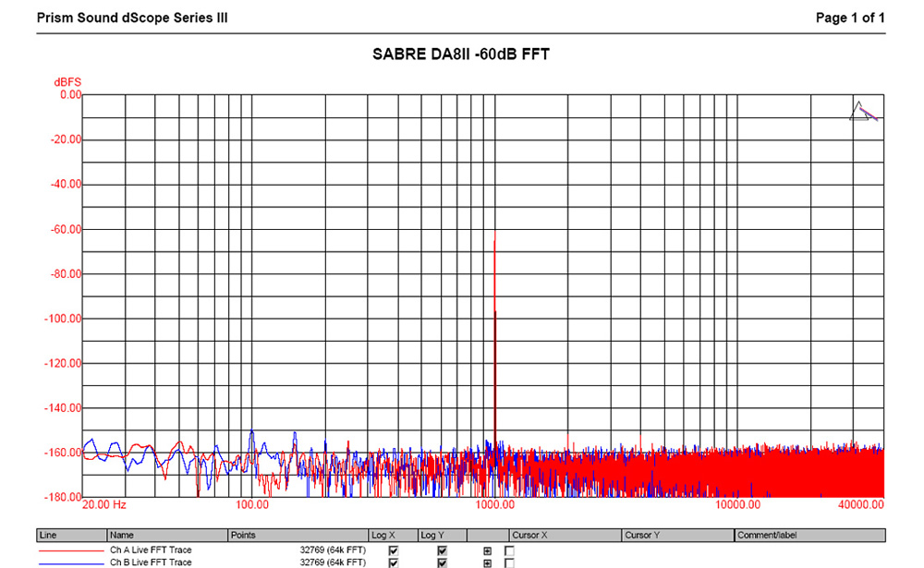Click the 100.00 X-axis label
Image resolution: width=924 pixels, height=568 pixels.
(252, 504)
